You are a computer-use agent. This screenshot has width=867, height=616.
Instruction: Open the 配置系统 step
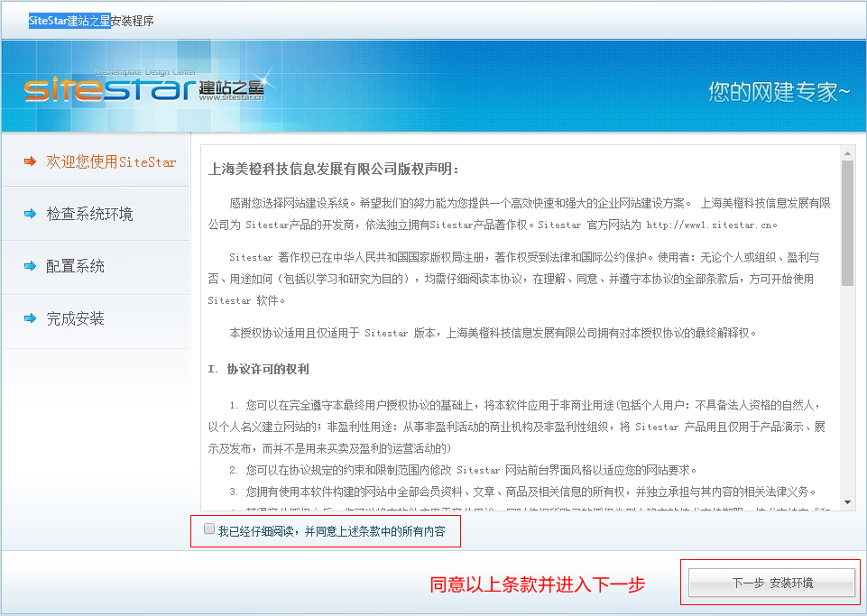click(x=76, y=267)
